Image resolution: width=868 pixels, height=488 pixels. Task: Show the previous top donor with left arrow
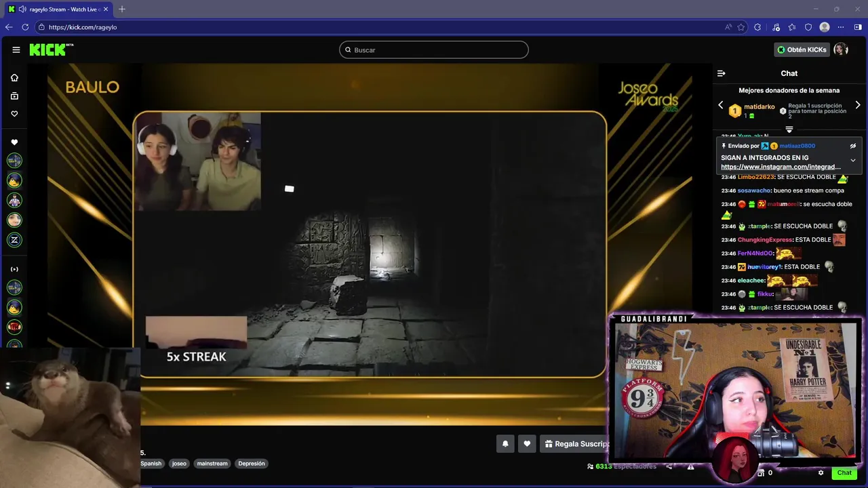pos(721,105)
